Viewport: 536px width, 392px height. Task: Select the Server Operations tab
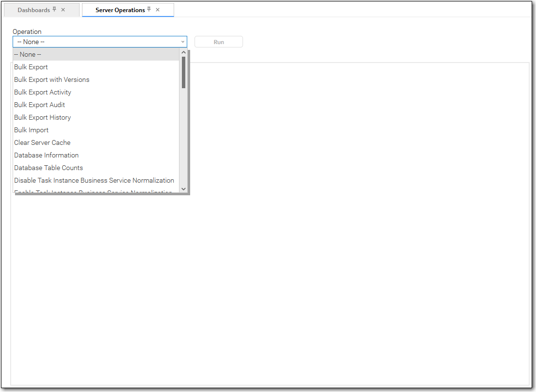coord(120,10)
